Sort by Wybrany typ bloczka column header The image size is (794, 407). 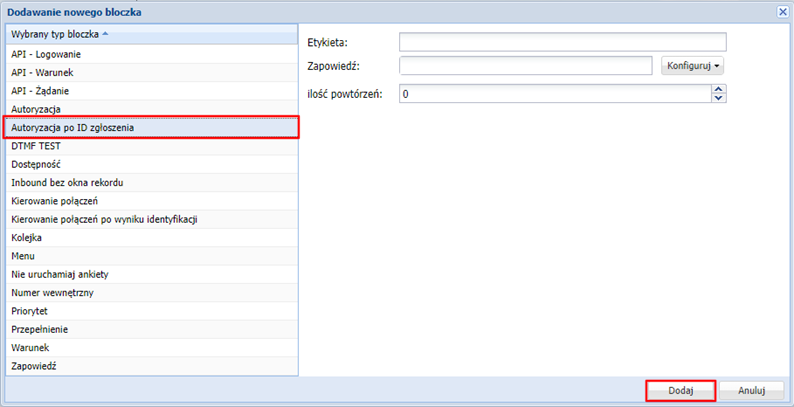(152, 34)
